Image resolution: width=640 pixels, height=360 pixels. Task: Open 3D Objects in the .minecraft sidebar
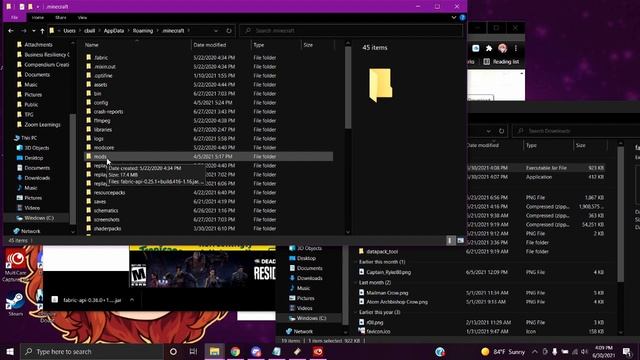coord(36,148)
